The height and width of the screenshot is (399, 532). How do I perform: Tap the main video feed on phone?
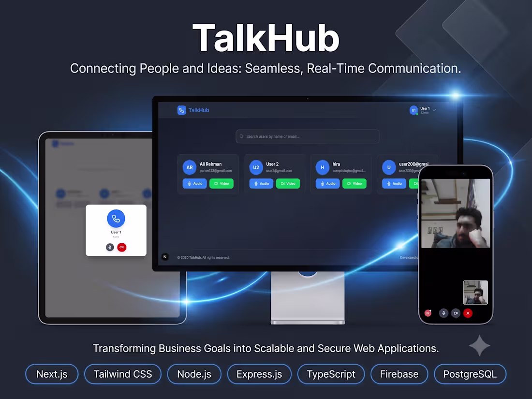[456, 213]
